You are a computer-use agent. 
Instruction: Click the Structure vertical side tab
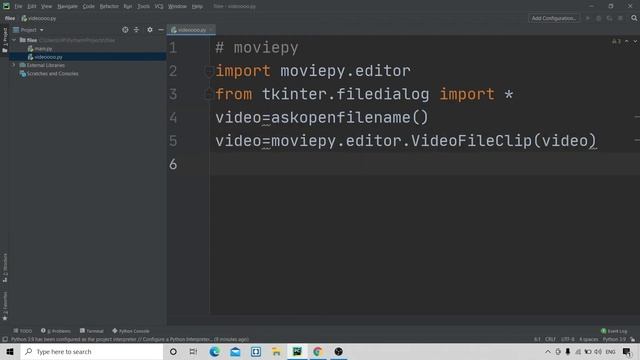click(x=4, y=267)
